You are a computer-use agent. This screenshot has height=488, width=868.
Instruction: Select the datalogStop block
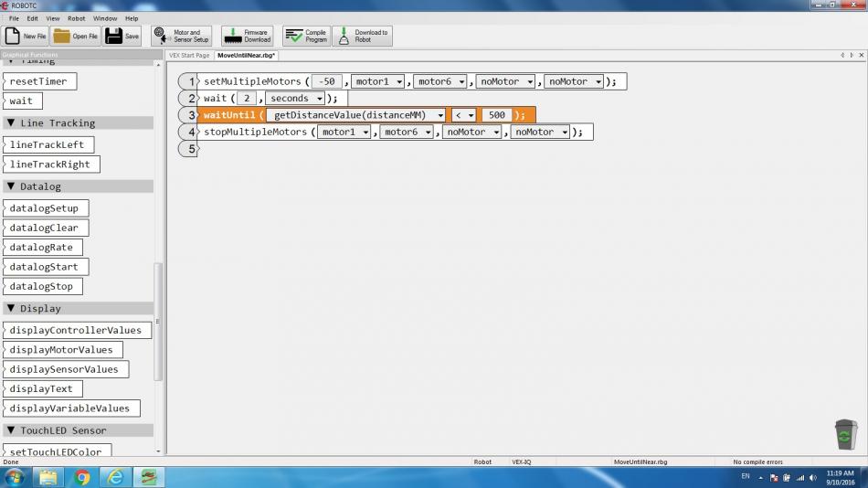pyautogui.click(x=43, y=286)
